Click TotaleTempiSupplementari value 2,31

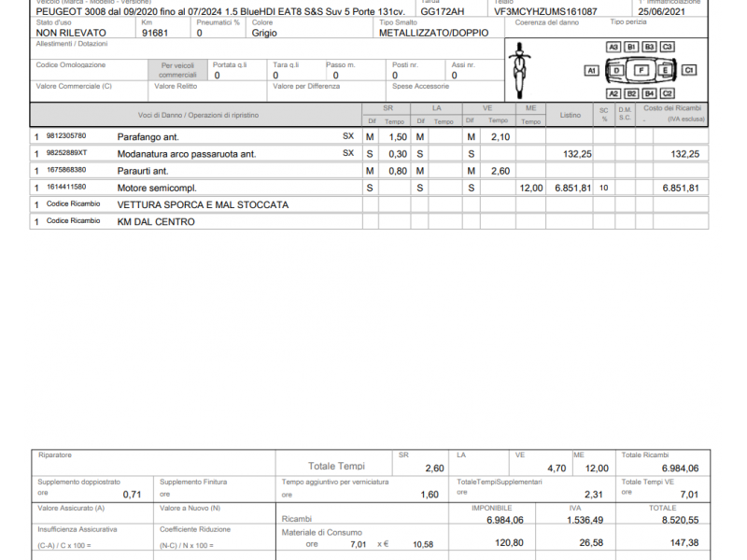pyautogui.click(x=594, y=495)
